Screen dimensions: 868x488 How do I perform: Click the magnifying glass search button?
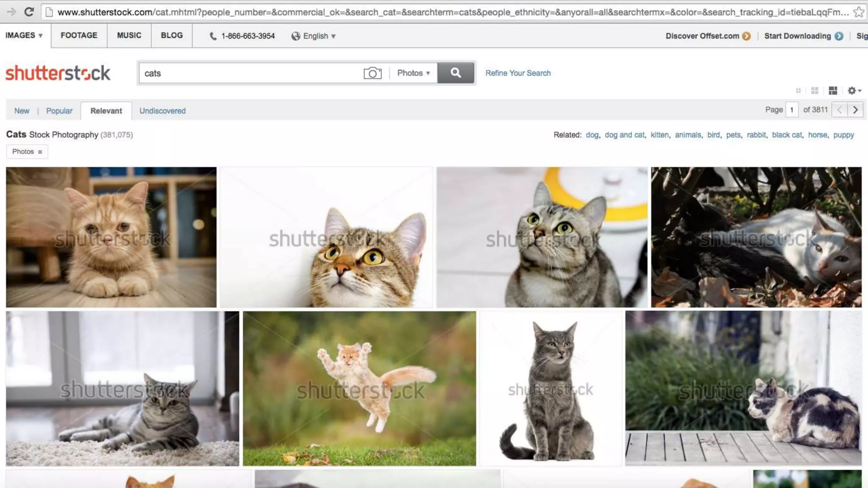coord(456,73)
